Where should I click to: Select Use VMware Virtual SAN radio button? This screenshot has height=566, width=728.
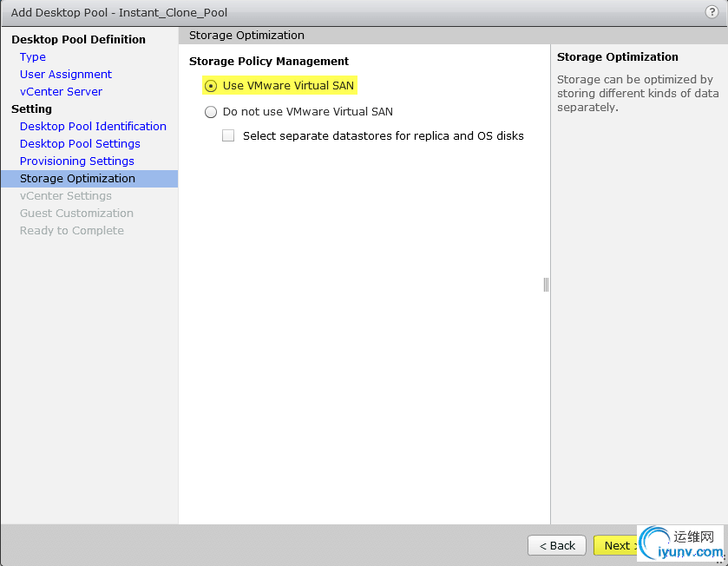211,86
